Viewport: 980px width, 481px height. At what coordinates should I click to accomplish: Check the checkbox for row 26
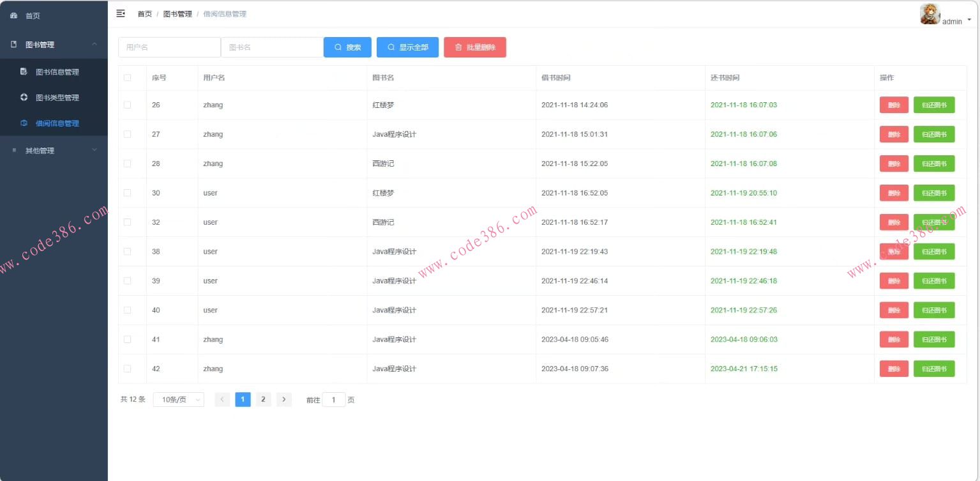click(127, 105)
